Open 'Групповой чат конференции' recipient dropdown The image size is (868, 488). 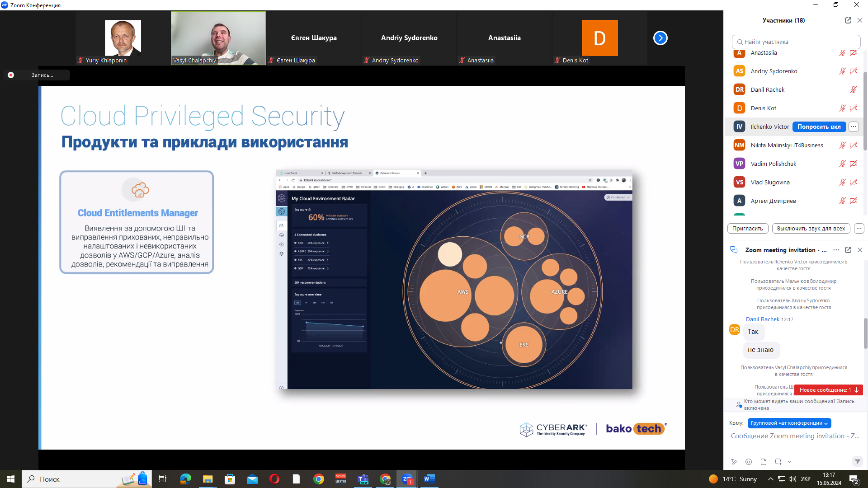tap(789, 423)
